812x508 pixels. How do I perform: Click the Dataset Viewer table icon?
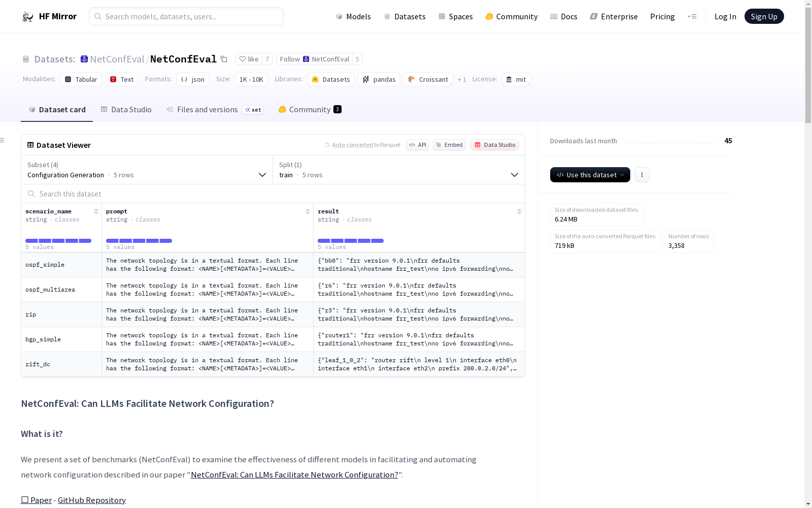click(x=30, y=145)
